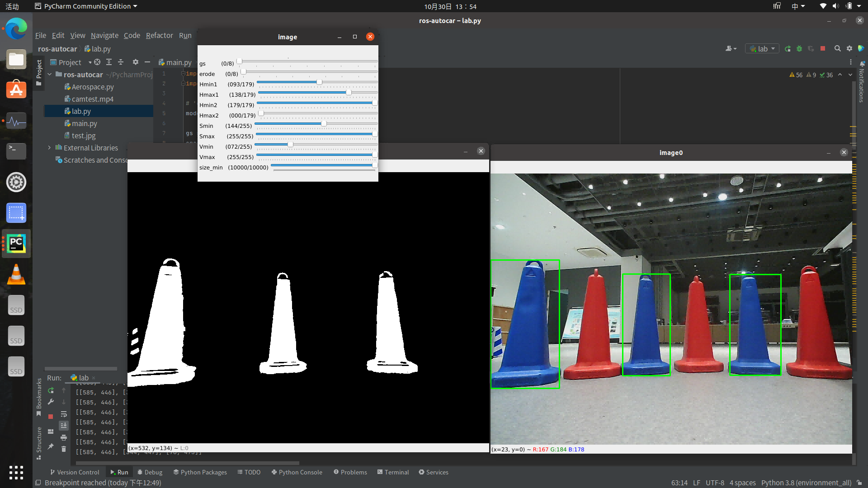868x488 pixels.
Task: Click Select Opened File target icon in Project
Action: pos(97,62)
